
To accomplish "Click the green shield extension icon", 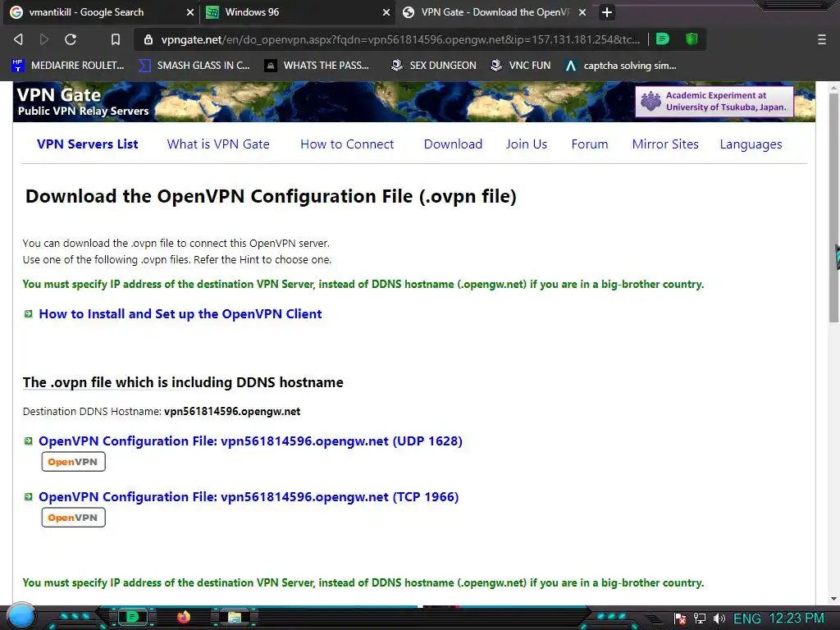I will (x=692, y=39).
